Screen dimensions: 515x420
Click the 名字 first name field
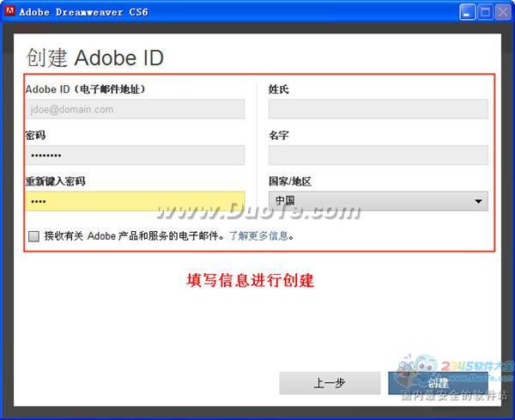click(378, 155)
